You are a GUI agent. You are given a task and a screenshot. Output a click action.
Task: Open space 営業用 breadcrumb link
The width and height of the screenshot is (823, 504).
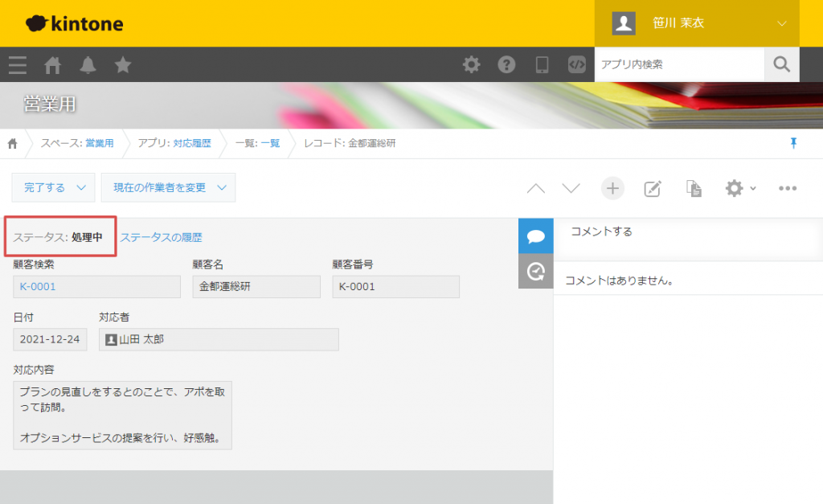(x=99, y=143)
